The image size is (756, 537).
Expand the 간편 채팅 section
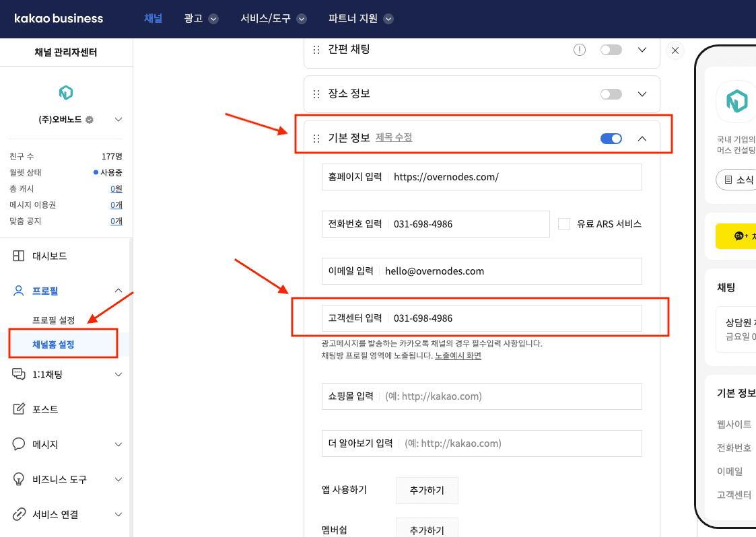(642, 50)
